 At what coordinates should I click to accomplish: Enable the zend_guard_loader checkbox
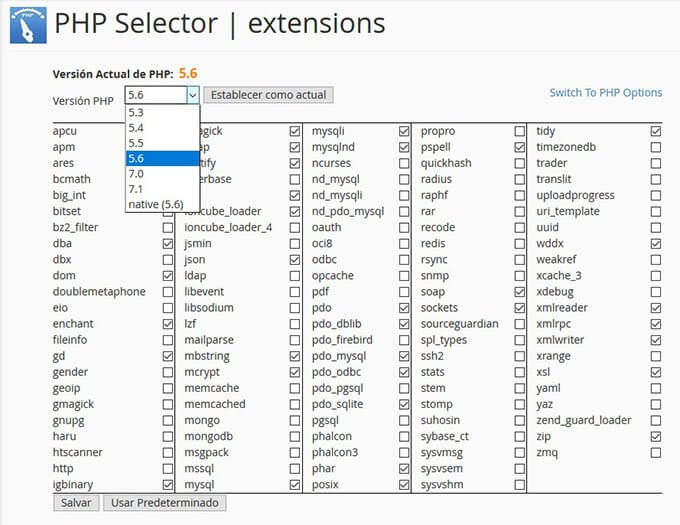pos(656,421)
